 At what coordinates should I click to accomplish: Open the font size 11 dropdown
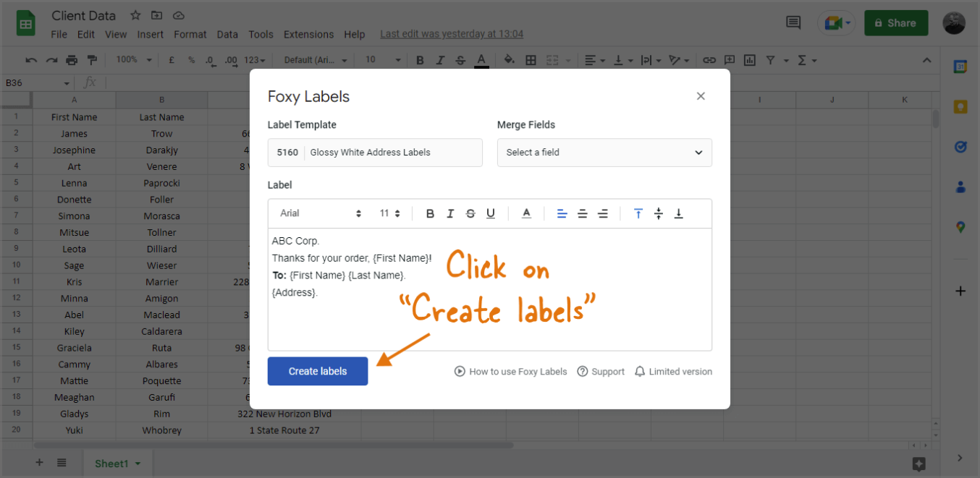point(389,213)
